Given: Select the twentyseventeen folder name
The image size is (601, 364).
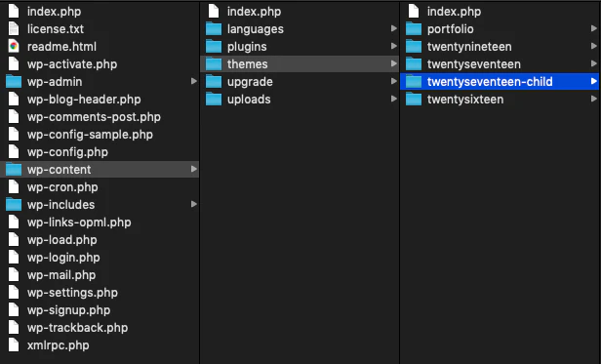Looking at the screenshot, I should tap(474, 64).
